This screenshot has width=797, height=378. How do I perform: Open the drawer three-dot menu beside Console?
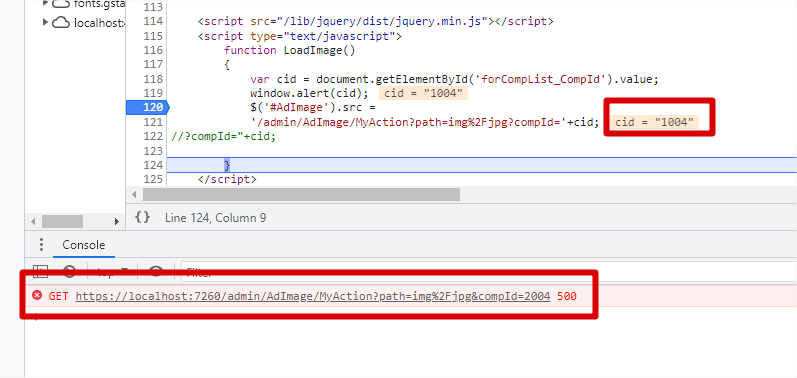tap(41, 245)
